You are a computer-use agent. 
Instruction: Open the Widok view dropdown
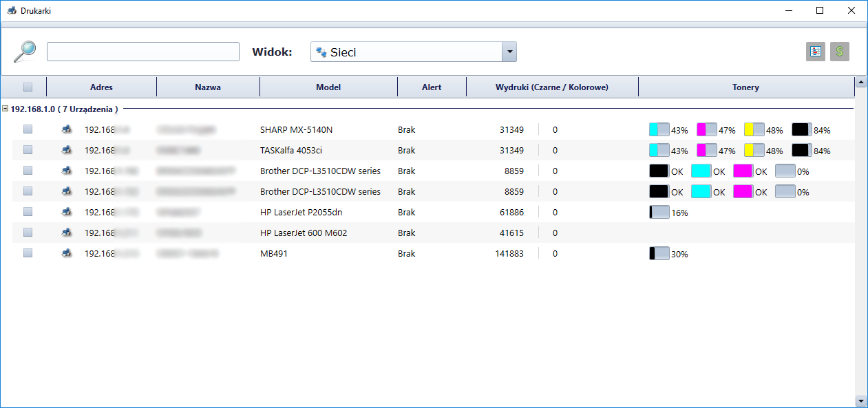(406, 51)
